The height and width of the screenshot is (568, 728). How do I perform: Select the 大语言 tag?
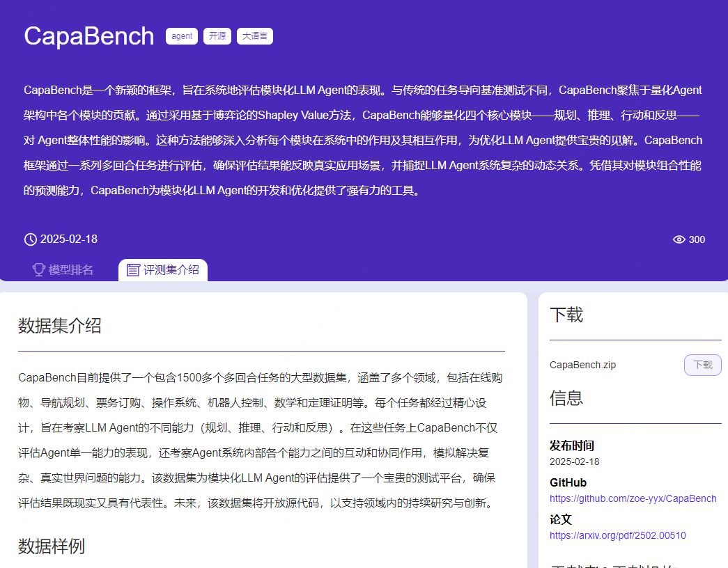pyautogui.click(x=255, y=36)
